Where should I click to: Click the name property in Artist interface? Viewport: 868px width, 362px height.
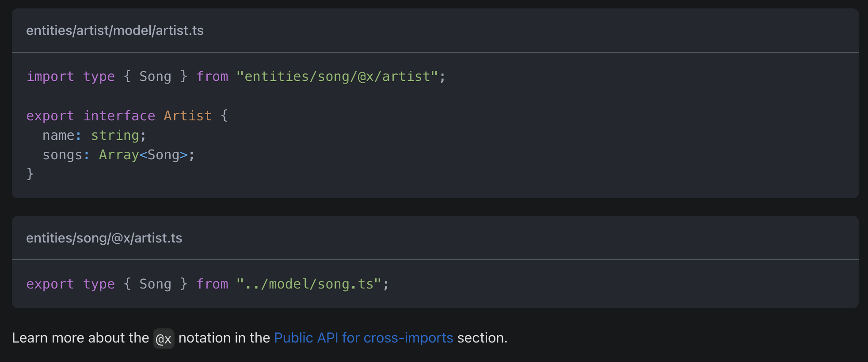click(x=58, y=135)
